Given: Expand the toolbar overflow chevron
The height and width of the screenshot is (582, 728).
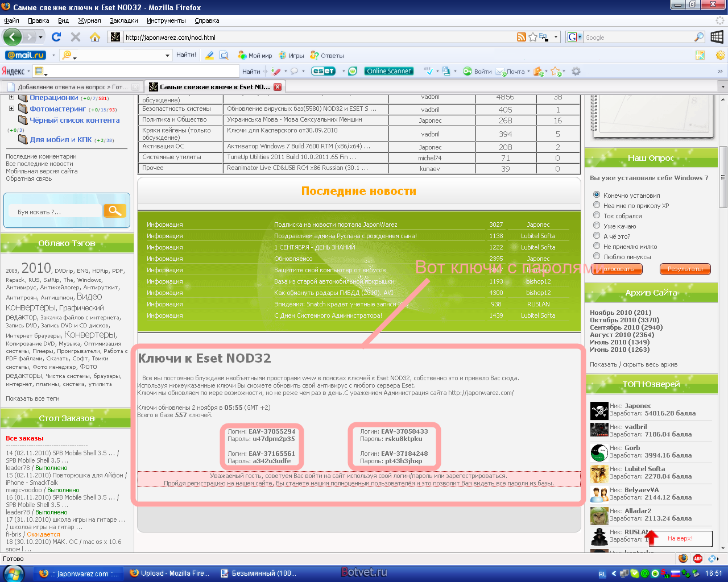Looking at the screenshot, I should coord(721,71).
